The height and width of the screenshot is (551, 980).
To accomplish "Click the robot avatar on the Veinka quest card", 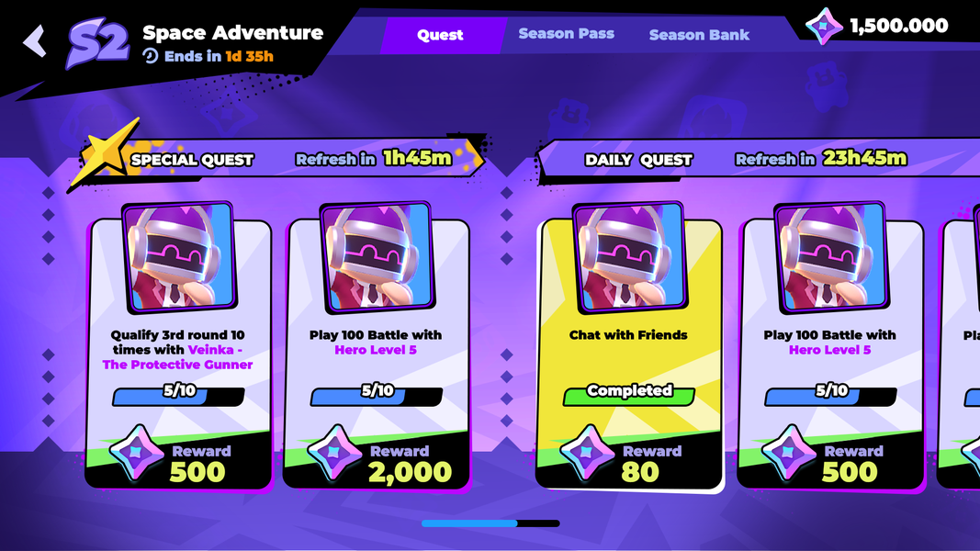I will point(179,257).
